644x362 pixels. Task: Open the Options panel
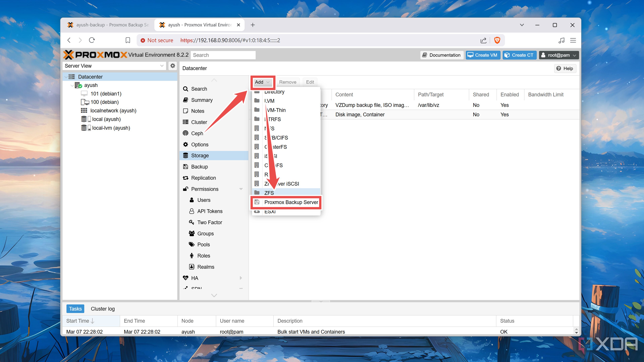click(200, 144)
